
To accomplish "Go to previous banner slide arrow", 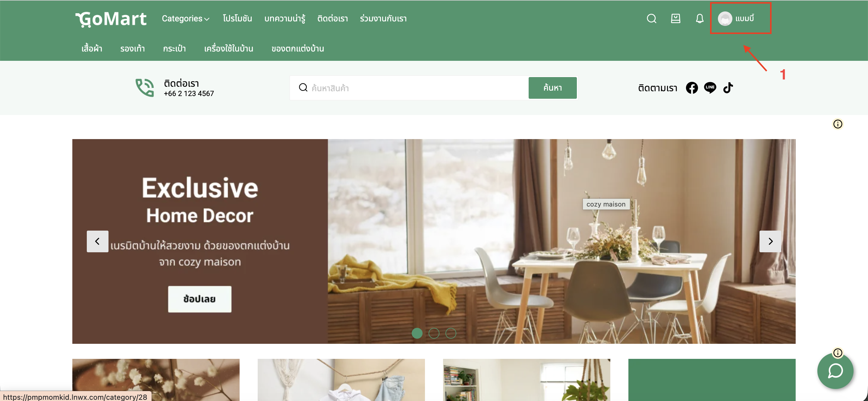I will (97, 241).
